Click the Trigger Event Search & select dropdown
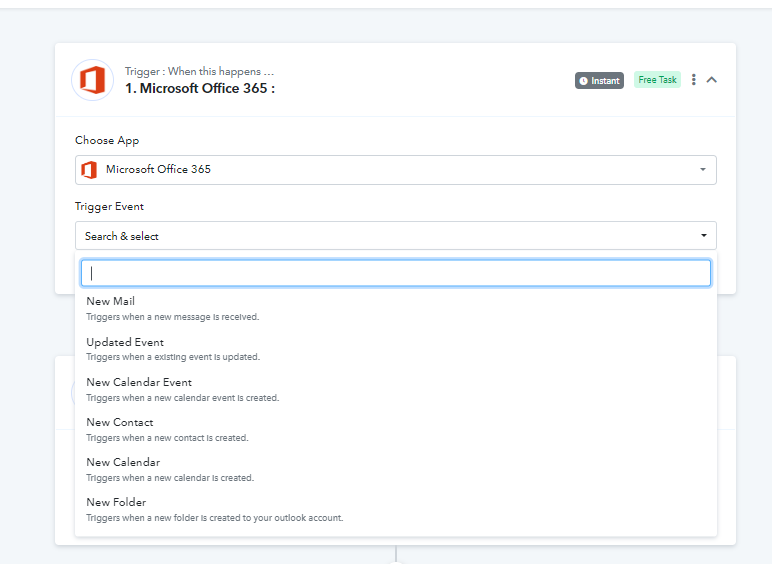 coord(395,236)
